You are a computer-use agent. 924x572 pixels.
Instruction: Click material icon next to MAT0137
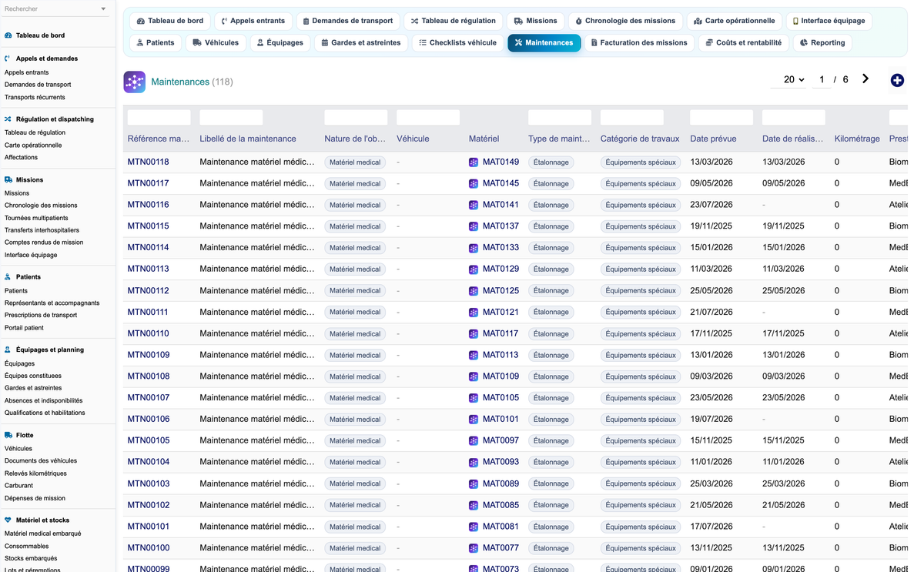point(474,226)
